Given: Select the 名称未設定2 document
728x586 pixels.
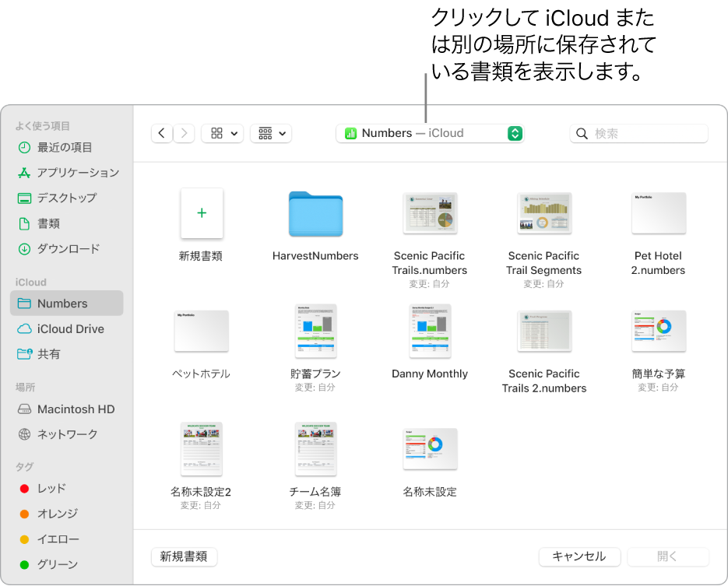Looking at the screenshot, I should (202, 449).
